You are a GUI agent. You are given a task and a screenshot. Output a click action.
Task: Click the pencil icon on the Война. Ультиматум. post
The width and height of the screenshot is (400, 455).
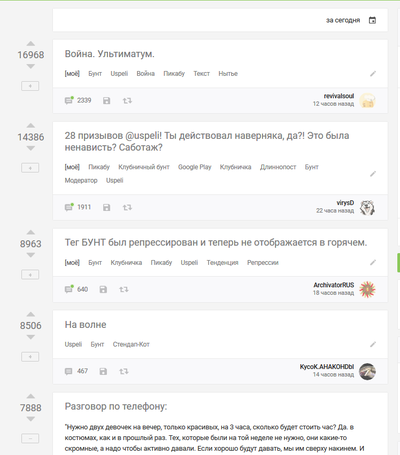373,74
